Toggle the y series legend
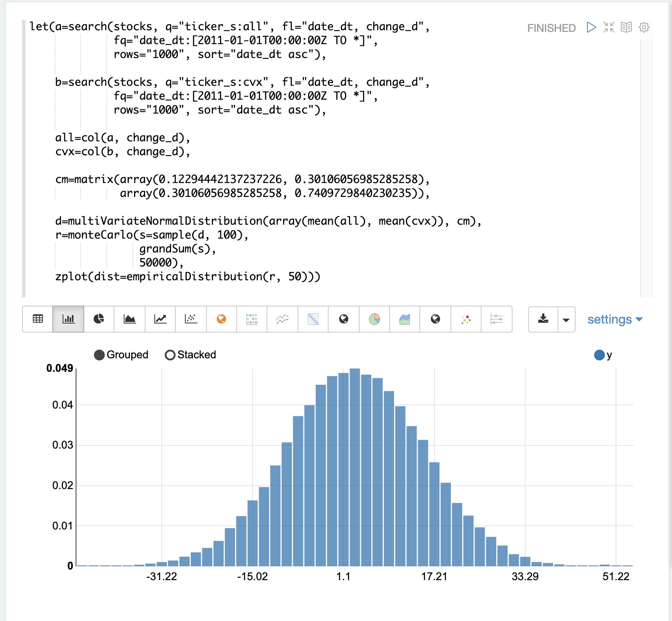 600,355
